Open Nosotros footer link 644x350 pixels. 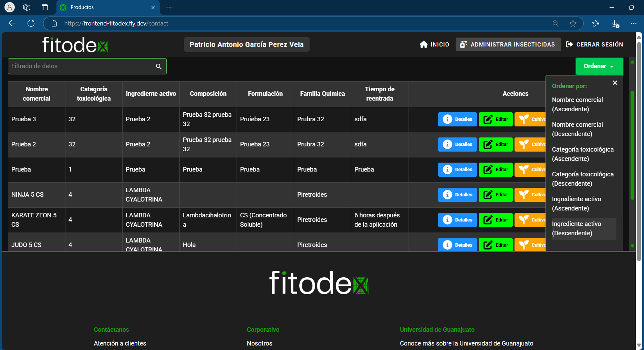click(260, 343)
